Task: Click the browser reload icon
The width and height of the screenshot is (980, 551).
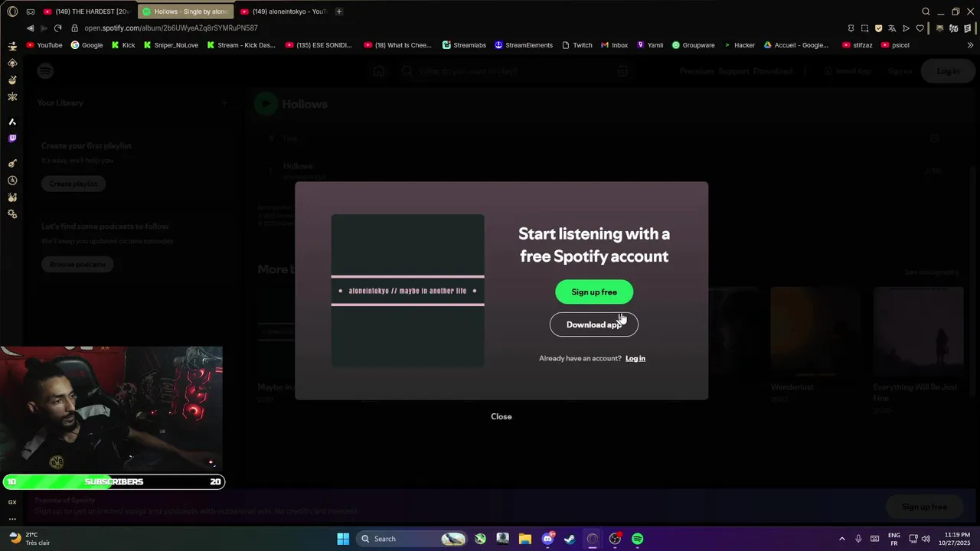Action: coord(57,28)
